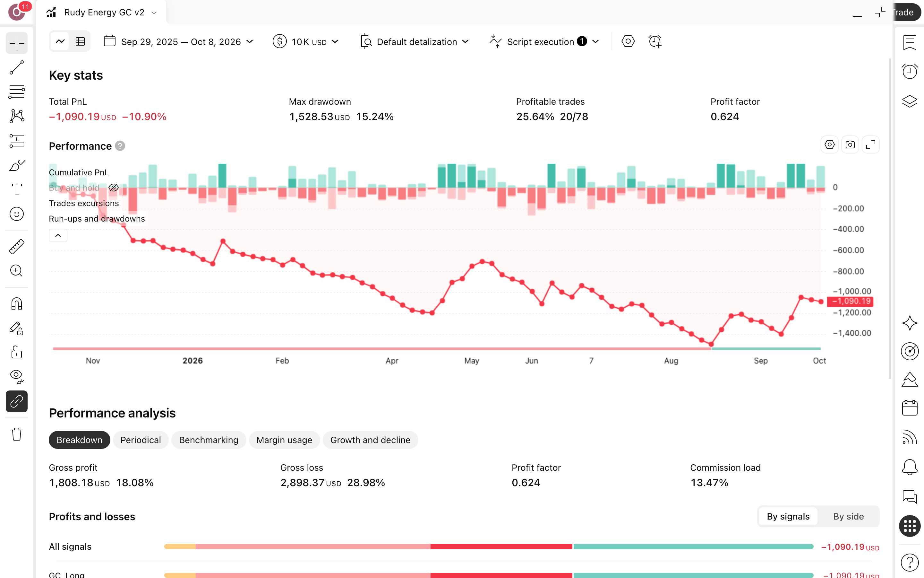Create an alert with the clock-plus icon
The width and height of the screenshot is (924, 578).
[655, 41]
